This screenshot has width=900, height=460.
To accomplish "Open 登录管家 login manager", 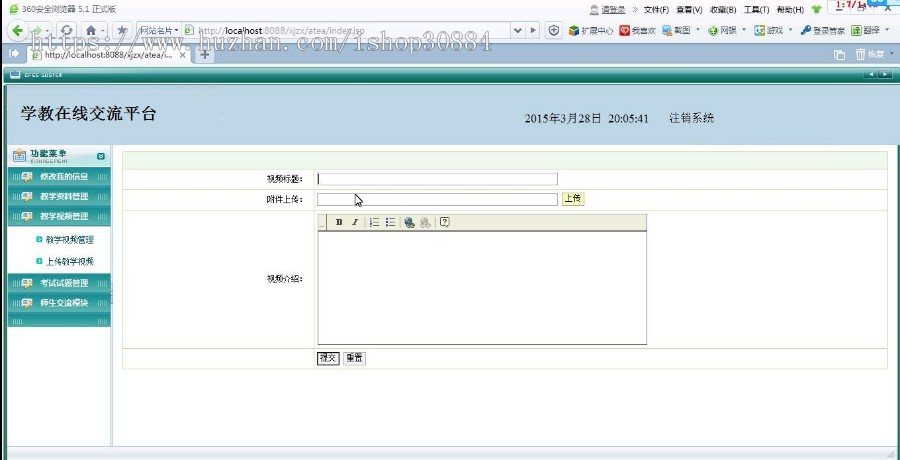I will 823,30.
